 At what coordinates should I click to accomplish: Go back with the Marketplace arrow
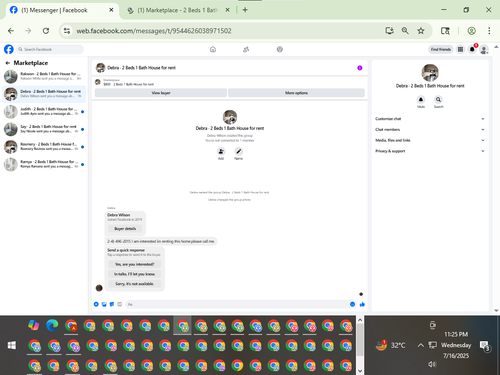point(8,63)
